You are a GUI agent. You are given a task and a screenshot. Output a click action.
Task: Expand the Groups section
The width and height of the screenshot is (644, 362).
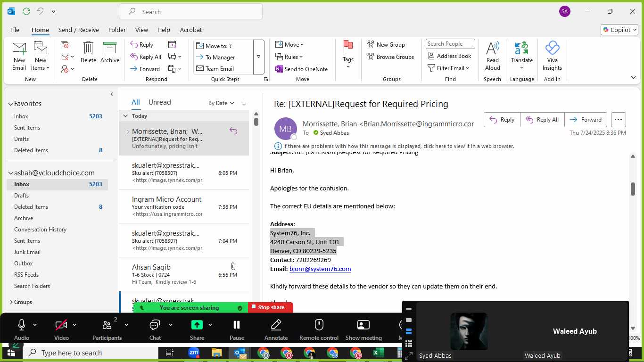[x=11, y=302]
